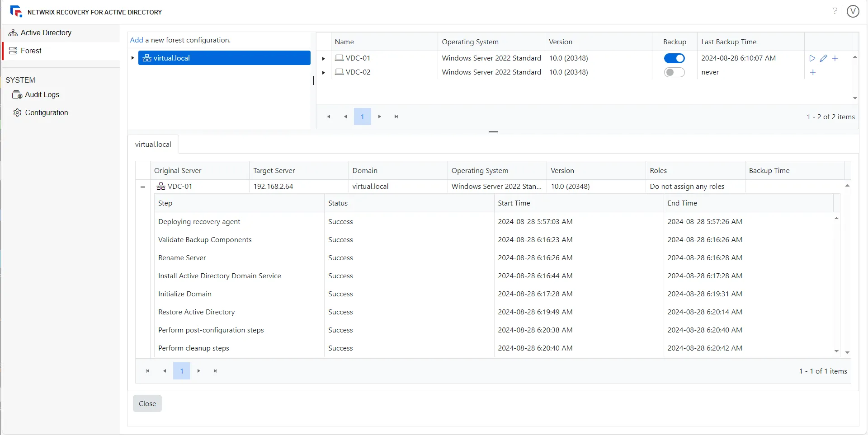Image resolution: width=868 pixels, height=435 pixels.
Task: Go to next page in bottom grid
Action: tap(199, 371)
